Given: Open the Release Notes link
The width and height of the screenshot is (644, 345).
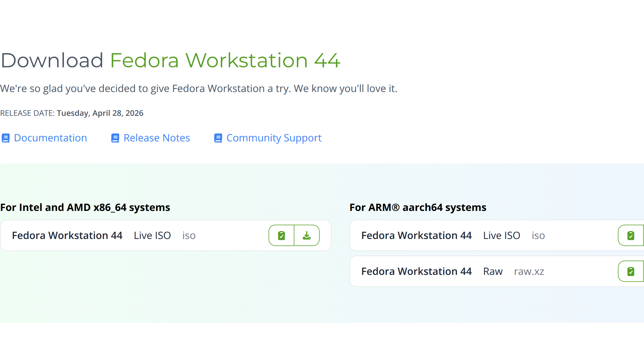Looking at the screenshot, I should tap(157, 138).
